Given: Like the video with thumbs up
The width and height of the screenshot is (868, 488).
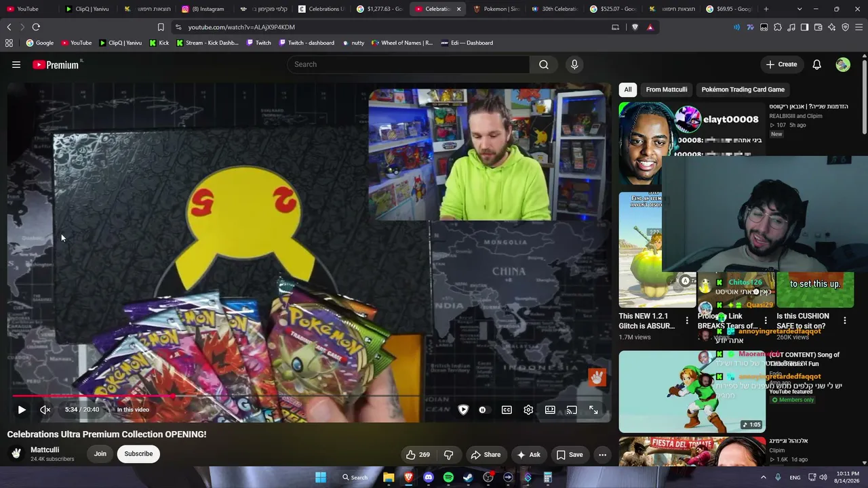Looking at the screenshot, I should click(418, 455).
